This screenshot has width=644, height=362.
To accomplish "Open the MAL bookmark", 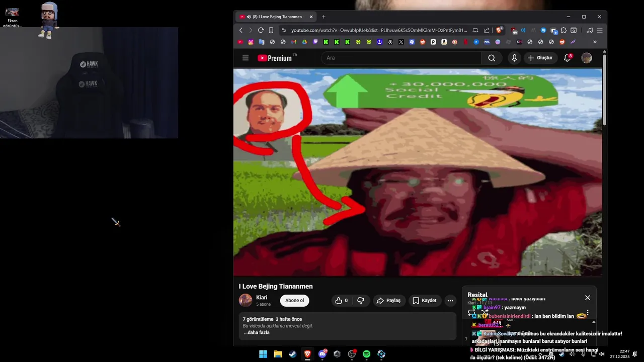I will (487, 42).
